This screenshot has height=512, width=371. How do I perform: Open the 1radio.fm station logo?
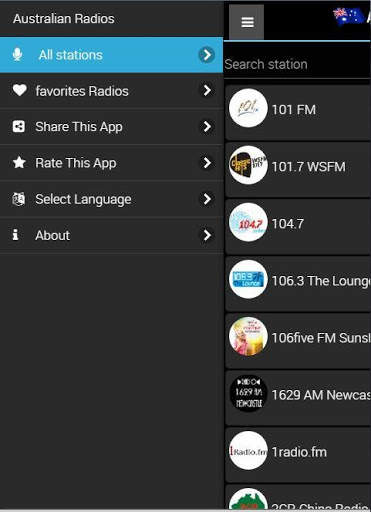point(248,450)
